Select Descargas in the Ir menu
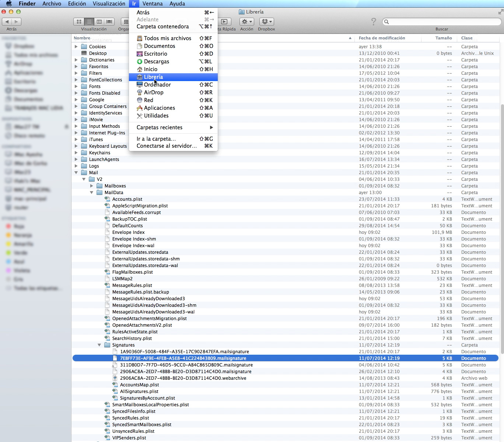 pos(173,62)
